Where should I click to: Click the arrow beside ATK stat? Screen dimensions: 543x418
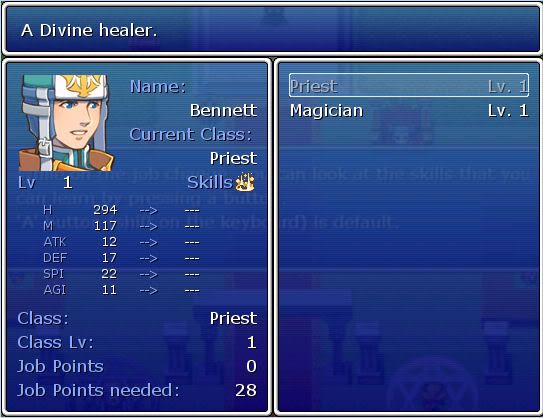(149, 242)
